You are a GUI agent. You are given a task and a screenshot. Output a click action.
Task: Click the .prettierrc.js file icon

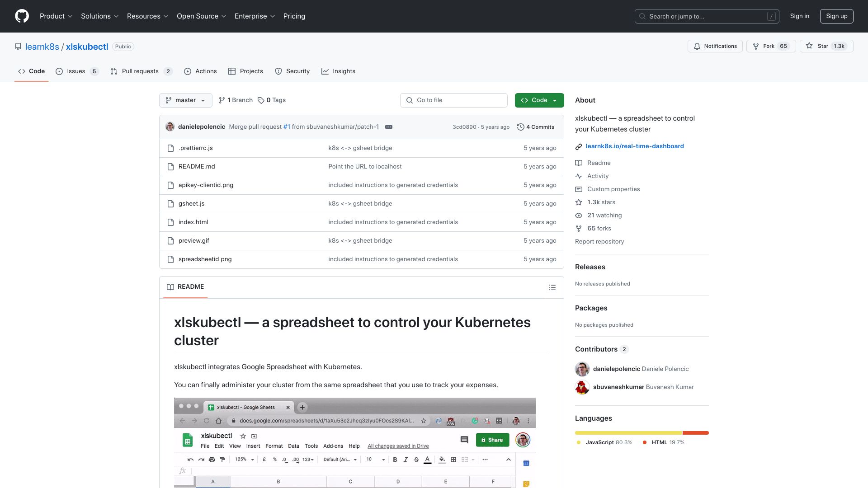coord(170,148)
